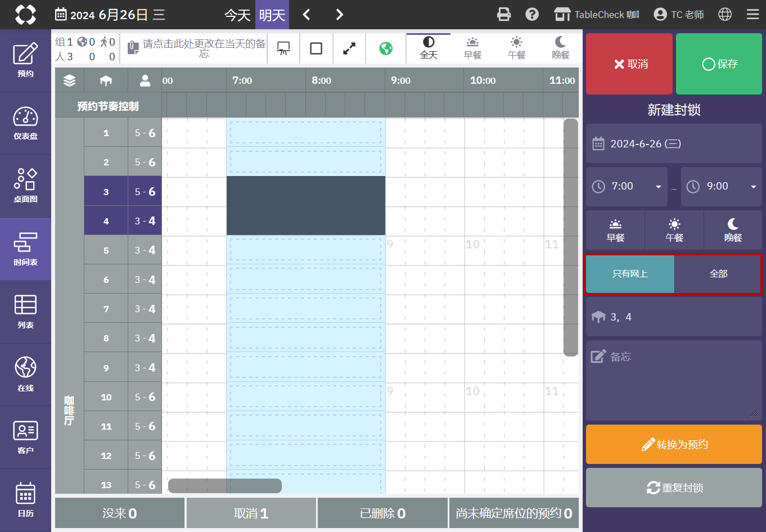Switch to the 早餐 breakfast tab
Image resolution: width=766 pixels, height=532 pixels.
tap(472, 48)
